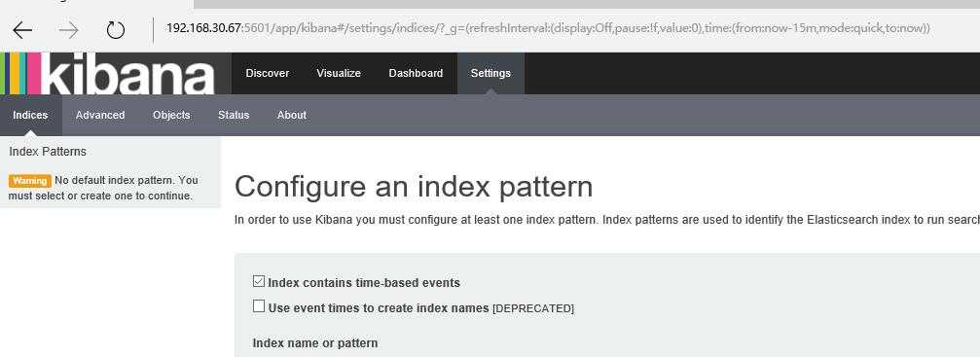Open the Dashboard tab

tap(416, 73)
